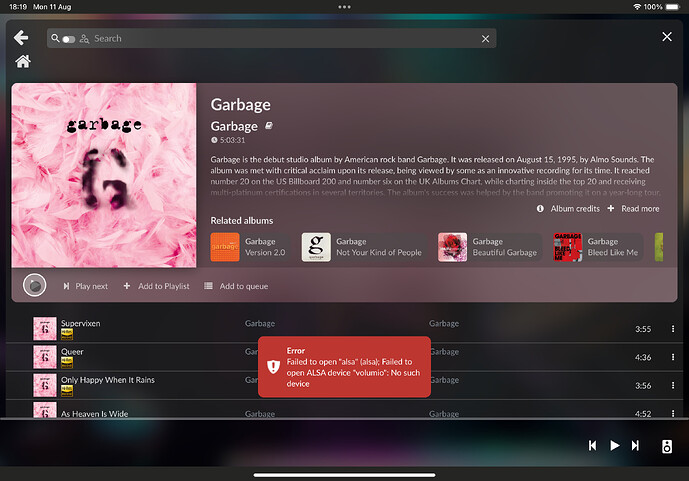689x481 pixels.
Task: Dismiss the red ALSA error notification
Action: 344,367
